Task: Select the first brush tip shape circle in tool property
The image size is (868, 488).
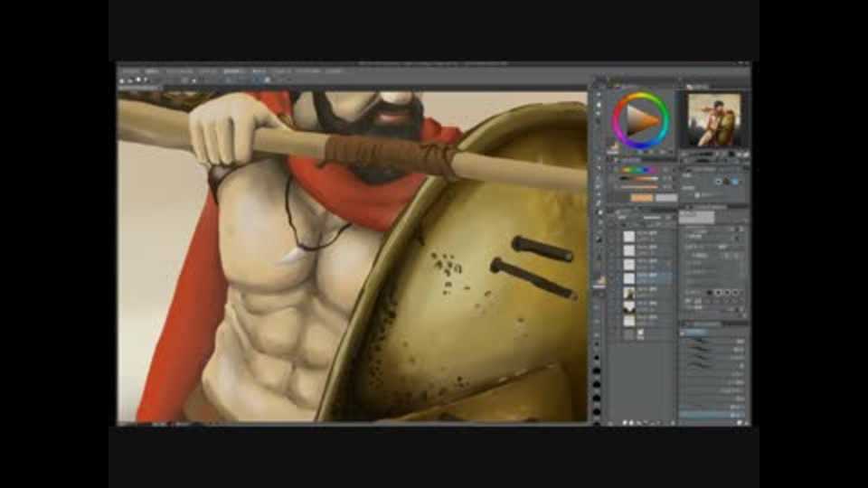Action: 711,292
